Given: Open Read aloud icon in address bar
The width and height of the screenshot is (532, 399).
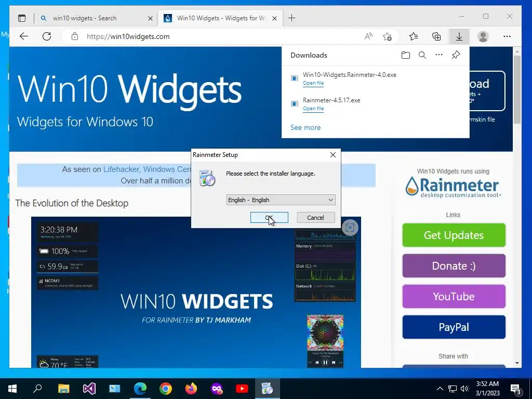Looking at the screenshot, I should (x=368, y=36).
